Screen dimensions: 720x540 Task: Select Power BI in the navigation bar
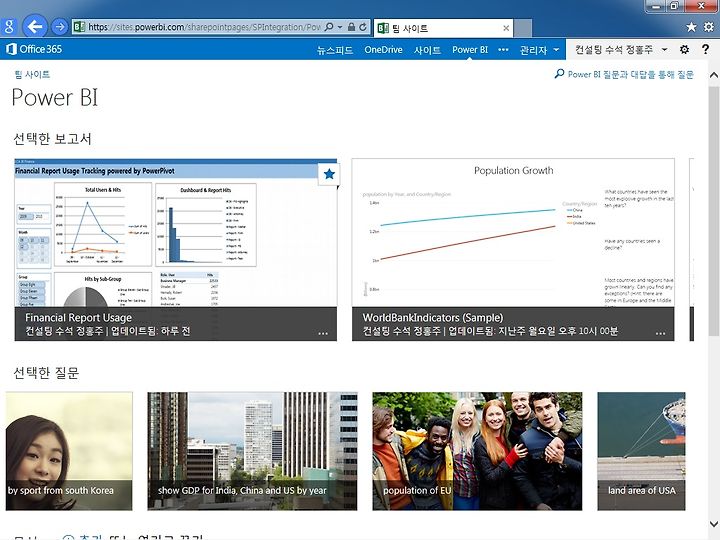(x=470, y=50)
